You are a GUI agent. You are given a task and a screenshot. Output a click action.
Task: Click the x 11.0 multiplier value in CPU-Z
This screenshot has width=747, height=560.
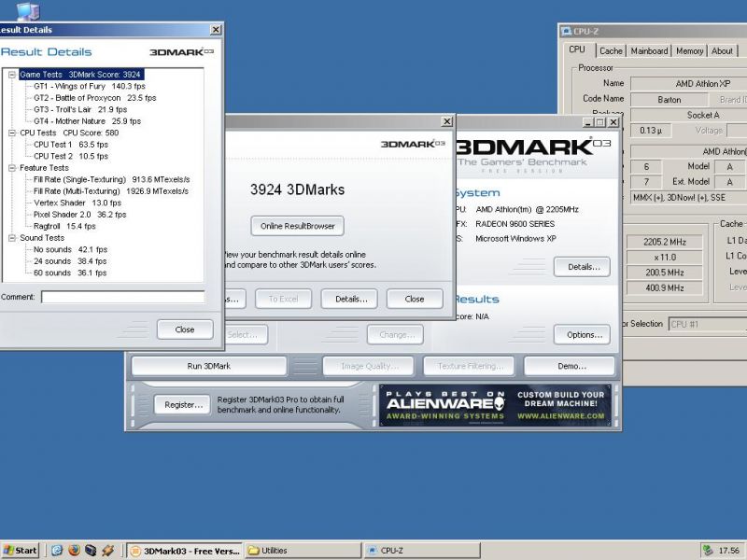click(x=664, y=258)
